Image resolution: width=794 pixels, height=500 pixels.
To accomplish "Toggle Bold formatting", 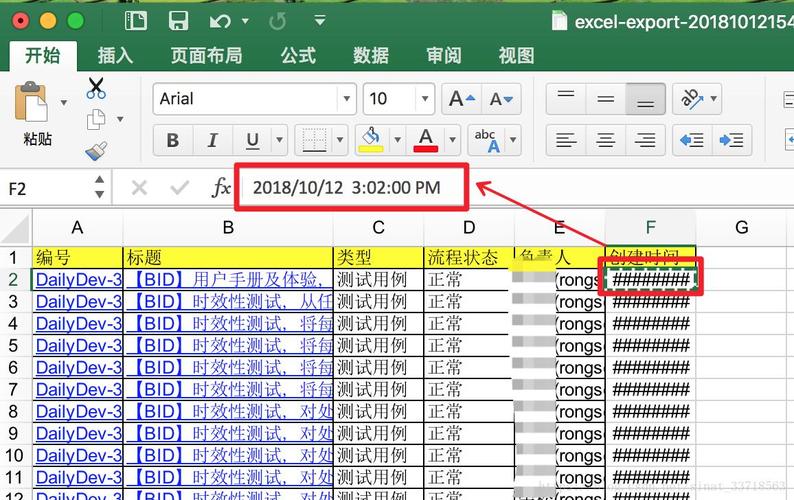I will click(173, 140).
